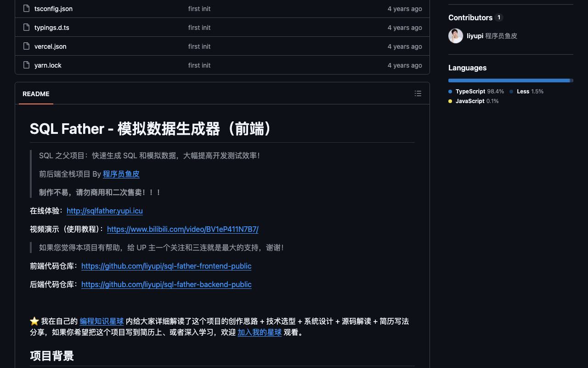Click the star emoji in README paragraph

point(34,321)
